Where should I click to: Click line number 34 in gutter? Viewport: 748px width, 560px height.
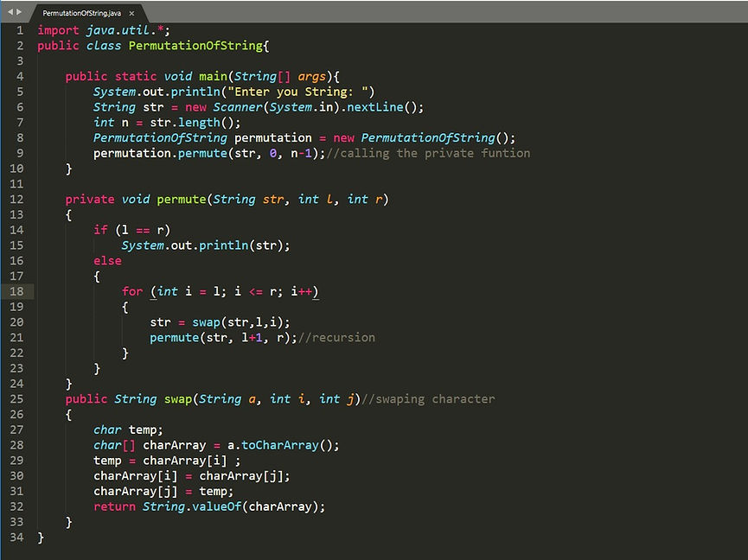pos(16,538)
